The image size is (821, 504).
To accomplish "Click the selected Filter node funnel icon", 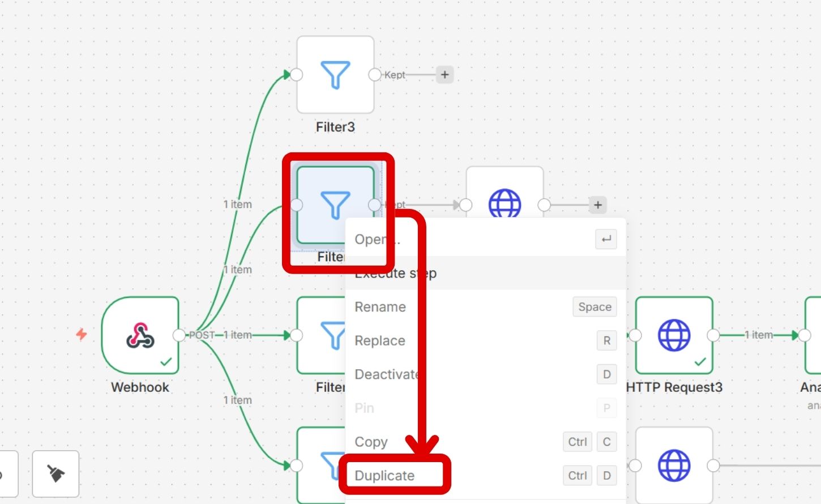I will pyautogui.click(x=335, y=204).
